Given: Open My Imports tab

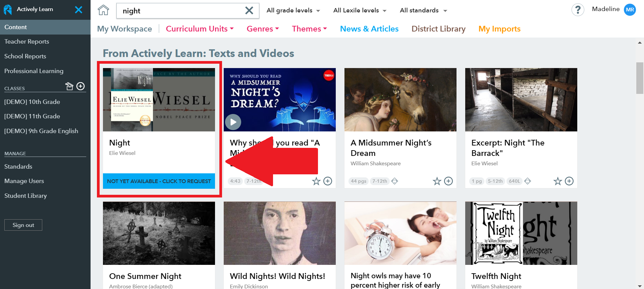Looking at the screenshot, I should tap(499, 29).
